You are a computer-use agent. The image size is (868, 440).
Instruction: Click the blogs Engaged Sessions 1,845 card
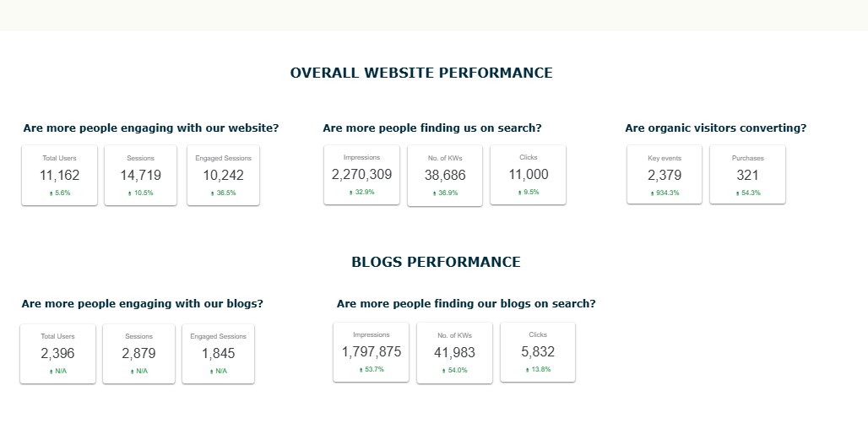[x=218, y=354]
